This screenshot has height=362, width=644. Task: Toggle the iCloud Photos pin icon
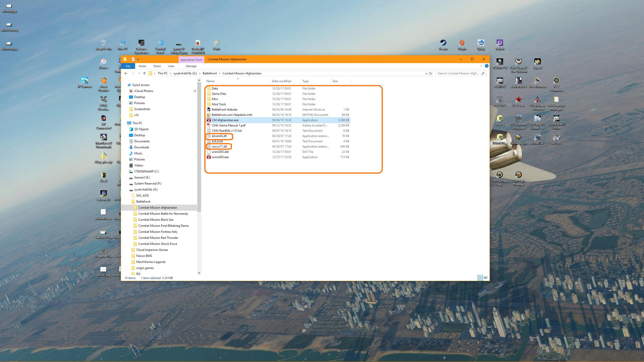[195, 91]
